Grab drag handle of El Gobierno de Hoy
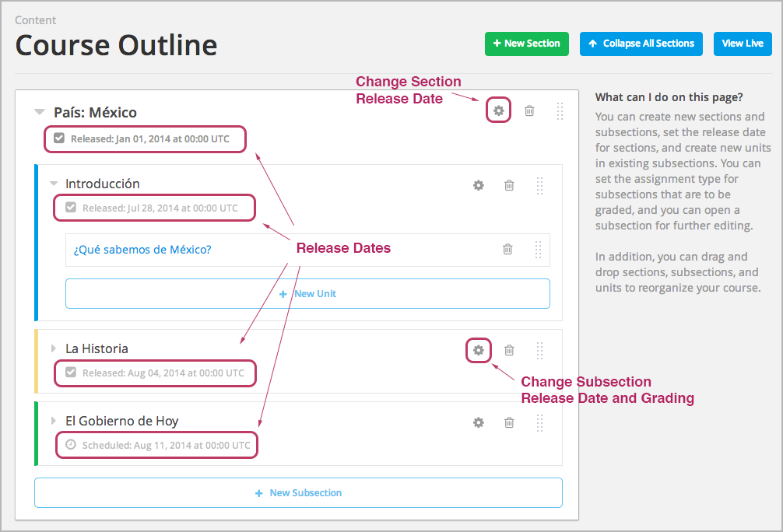 539,423
